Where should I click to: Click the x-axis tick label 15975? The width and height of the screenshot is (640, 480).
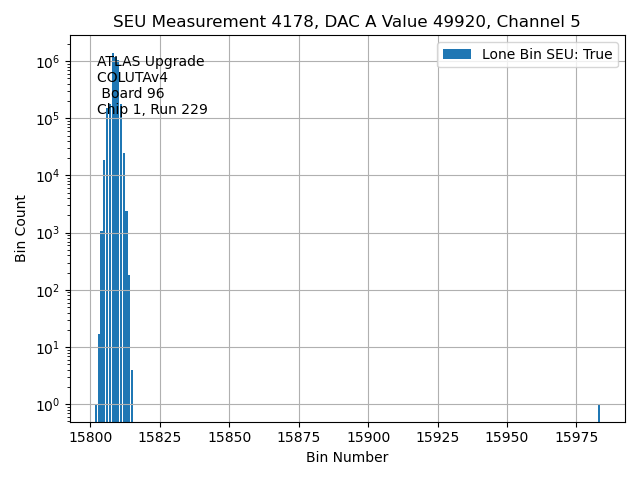577,437
